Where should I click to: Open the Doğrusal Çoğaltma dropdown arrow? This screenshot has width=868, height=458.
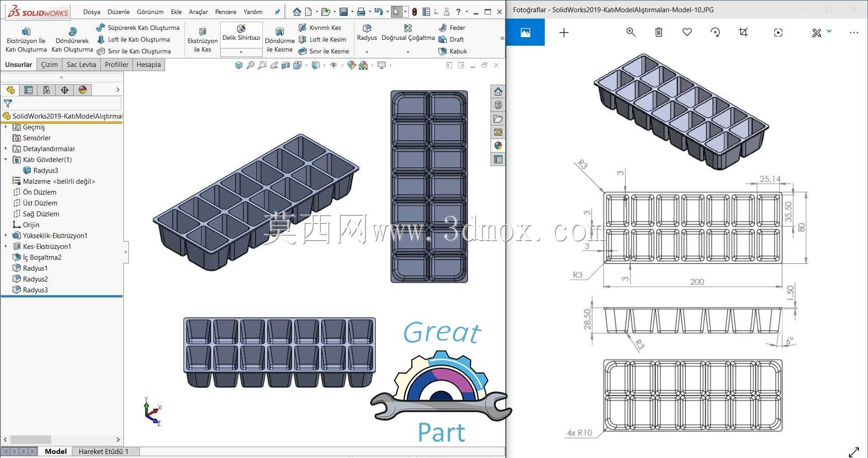click(408, 52)
